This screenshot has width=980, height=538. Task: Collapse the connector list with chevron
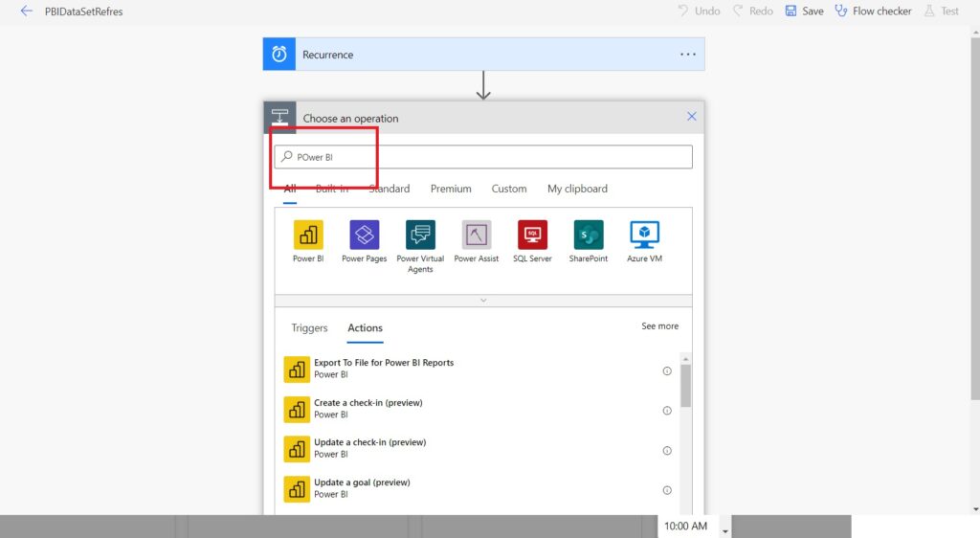click(483, 301)
